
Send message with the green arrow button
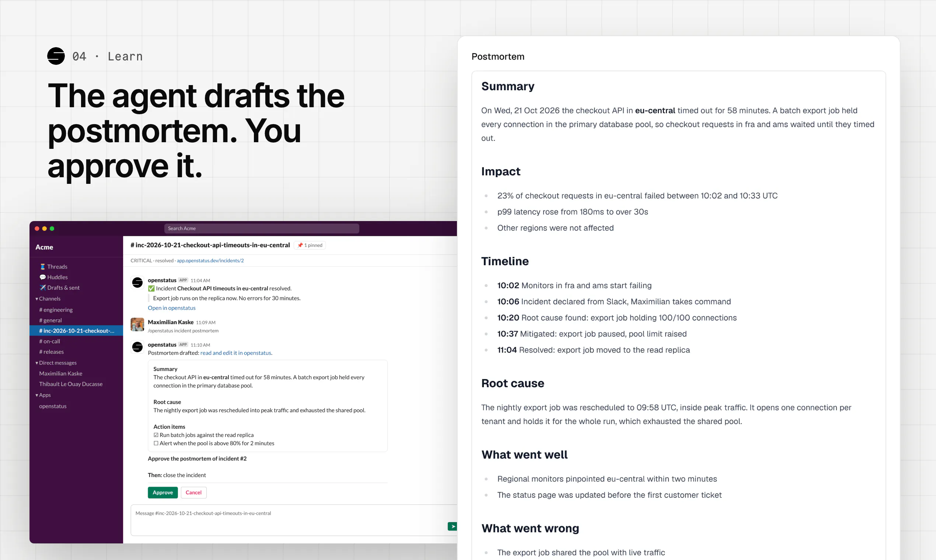(452, 526)
